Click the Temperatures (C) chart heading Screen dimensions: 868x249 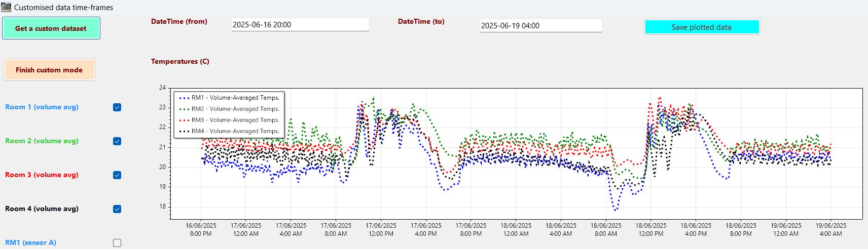(x=180, y=61)
